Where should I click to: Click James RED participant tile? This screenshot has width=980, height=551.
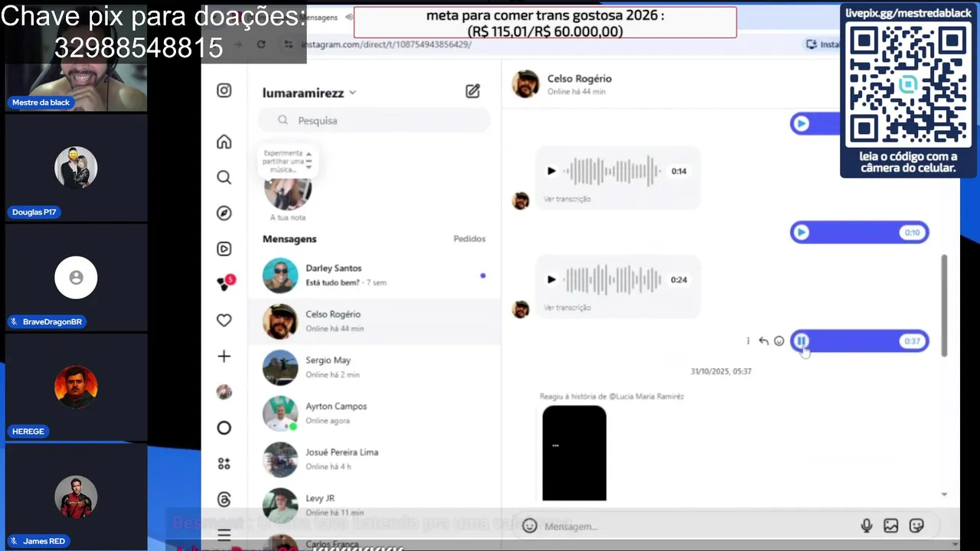[76, 497]
